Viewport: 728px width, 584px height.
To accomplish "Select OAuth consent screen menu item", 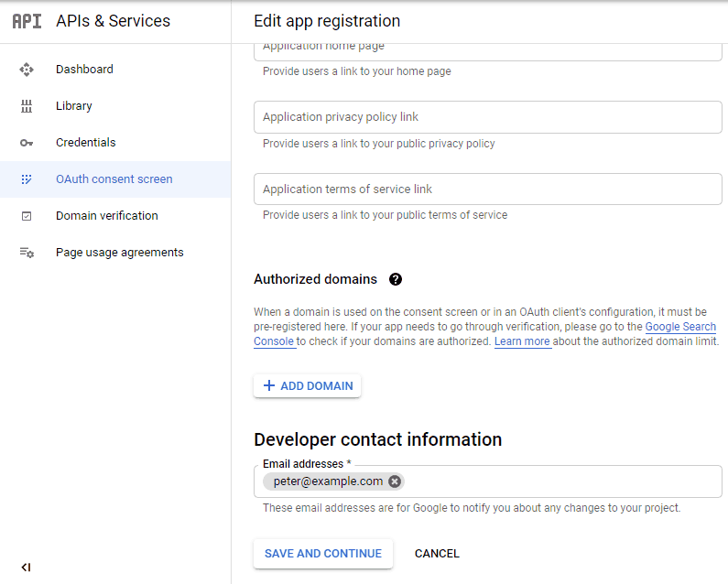I will [115, 179].
